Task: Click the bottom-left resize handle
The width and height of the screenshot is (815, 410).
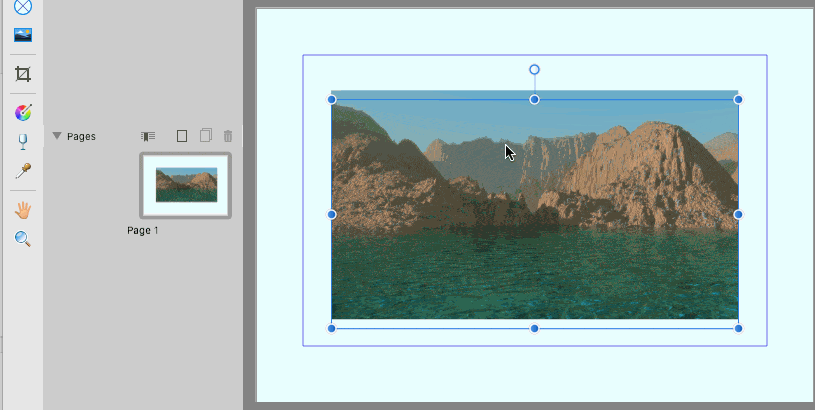Action: coord(332,328)
